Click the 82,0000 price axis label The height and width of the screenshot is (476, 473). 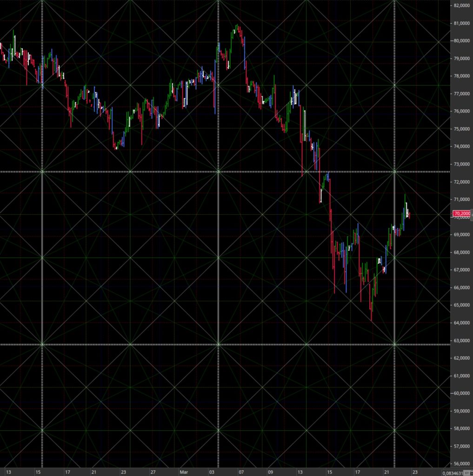462,6
